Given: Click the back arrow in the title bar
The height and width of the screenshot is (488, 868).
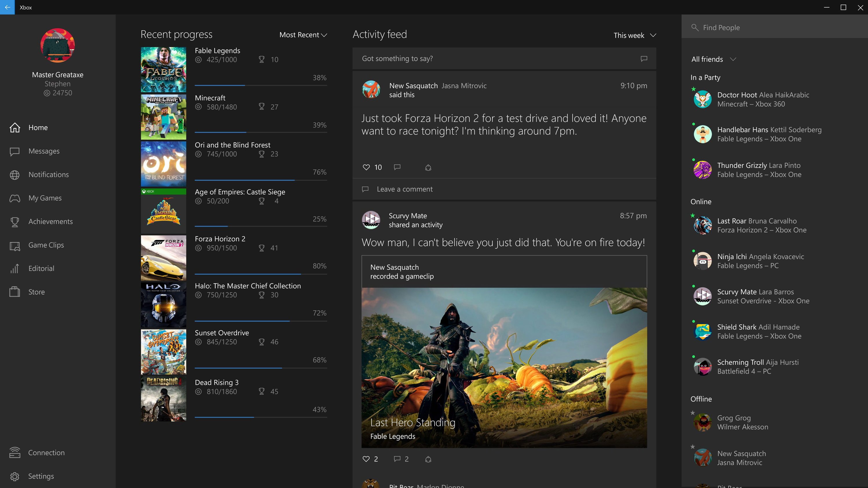Looking at the screenshot, I should point(7,7).
